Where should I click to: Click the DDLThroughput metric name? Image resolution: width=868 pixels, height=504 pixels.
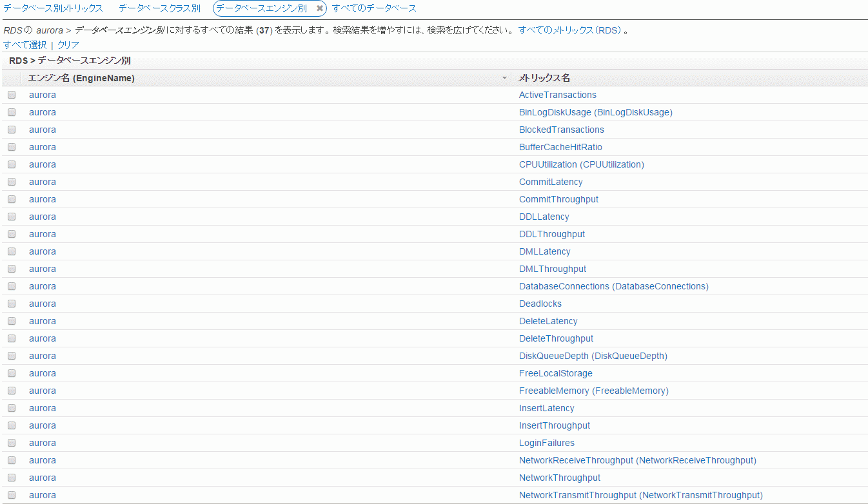pos(552,234)
